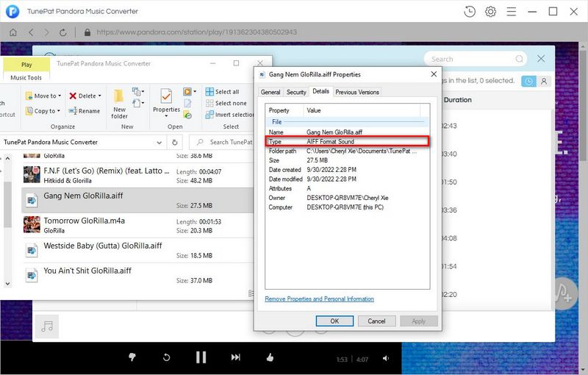The image size is (588, 375).
Task: Switch to Details tab in Properties
Action: pos(320,91)
